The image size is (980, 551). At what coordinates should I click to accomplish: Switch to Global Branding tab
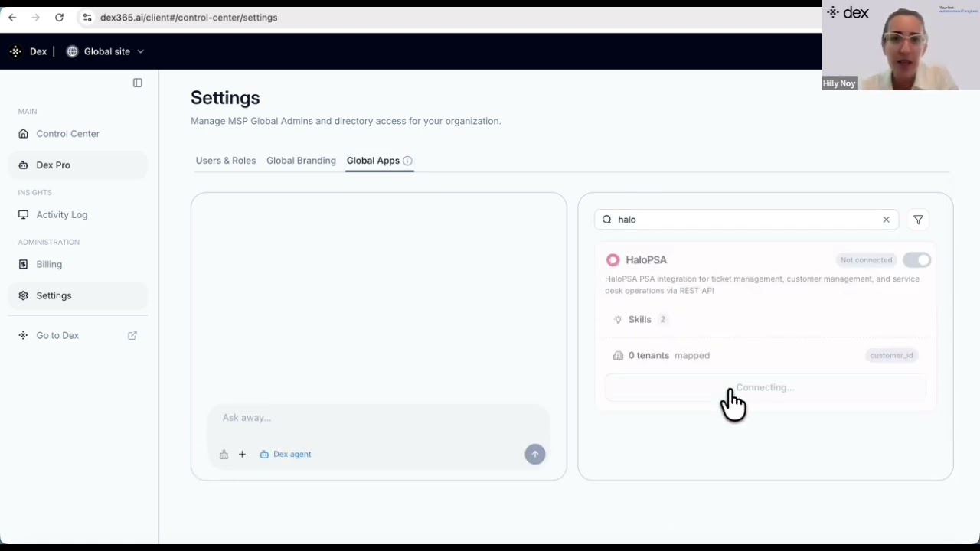tap(301, 160)
